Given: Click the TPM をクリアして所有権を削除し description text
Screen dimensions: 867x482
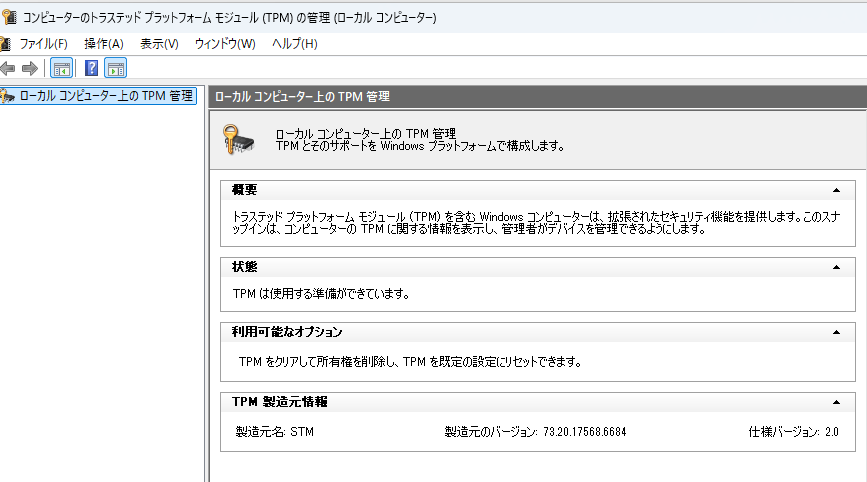Looking at the screenshot, I should point(410,362).
